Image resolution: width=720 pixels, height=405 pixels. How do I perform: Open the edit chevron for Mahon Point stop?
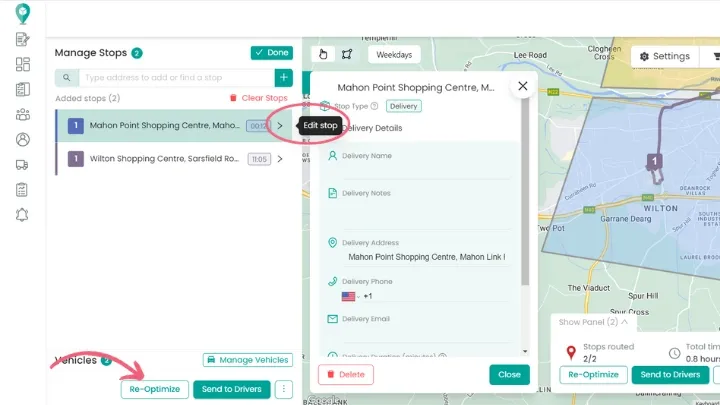[x=280, y=125]
